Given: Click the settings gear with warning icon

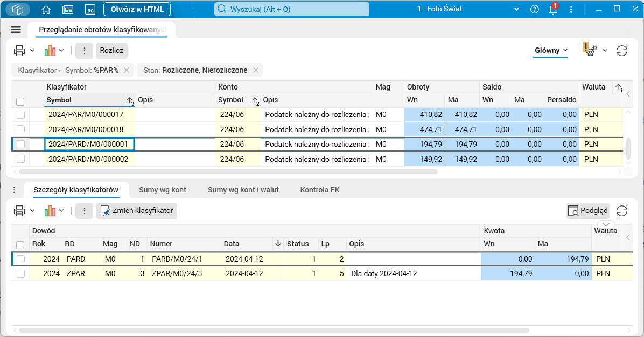Looking at the screenshot, I should pos(591,50).
